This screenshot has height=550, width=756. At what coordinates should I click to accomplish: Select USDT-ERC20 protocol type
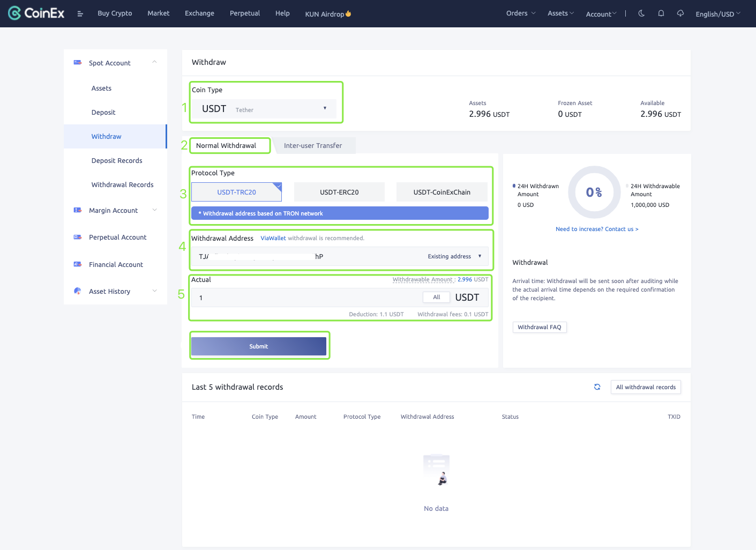(x=339, y=192)
